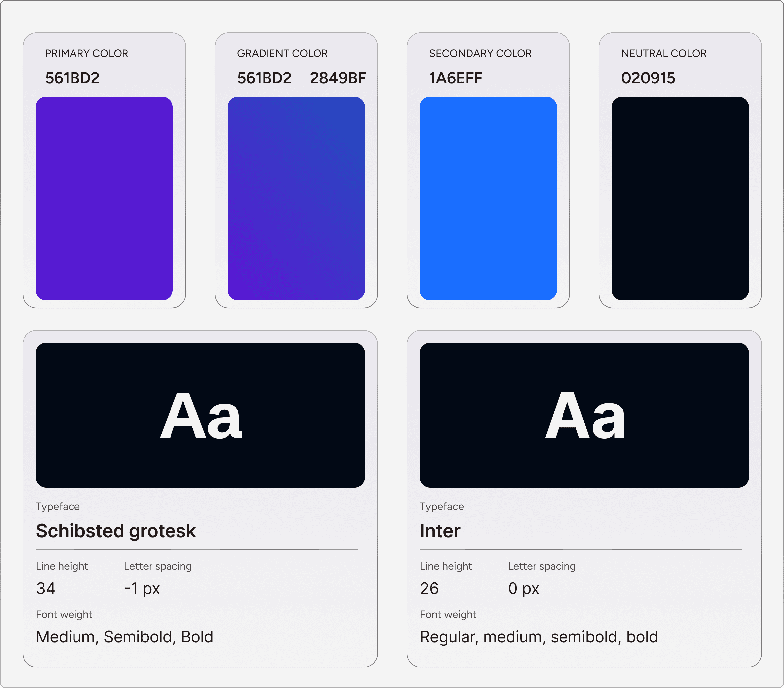Click the GRADIENT COLOR heading

[x=282, y=53]
